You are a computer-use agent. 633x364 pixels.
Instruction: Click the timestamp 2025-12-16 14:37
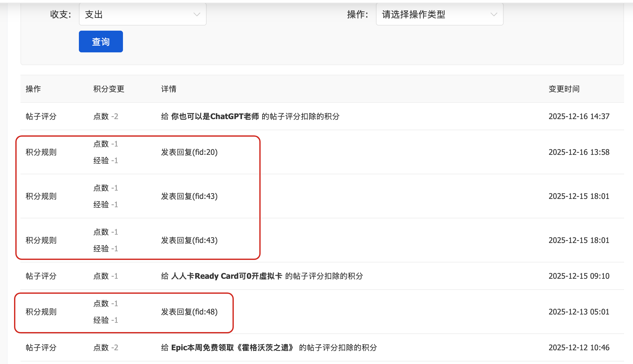(x=579, y=117)
